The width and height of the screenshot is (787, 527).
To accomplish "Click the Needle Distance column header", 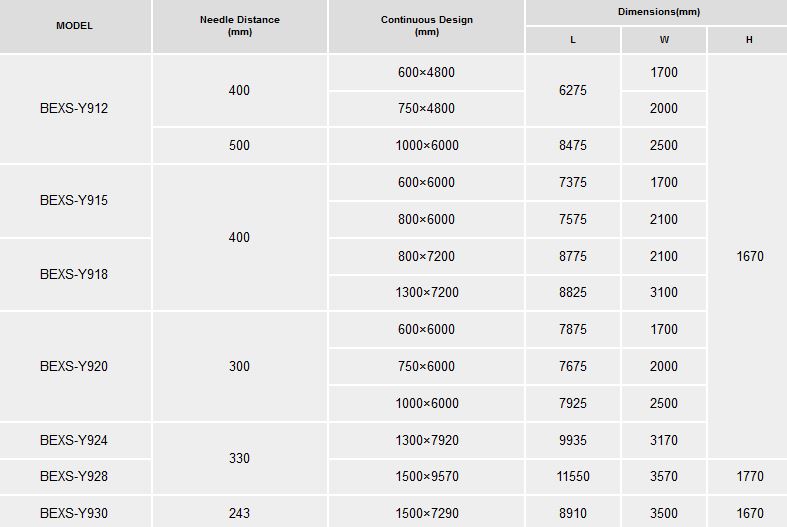I will [x=240, y=26].
